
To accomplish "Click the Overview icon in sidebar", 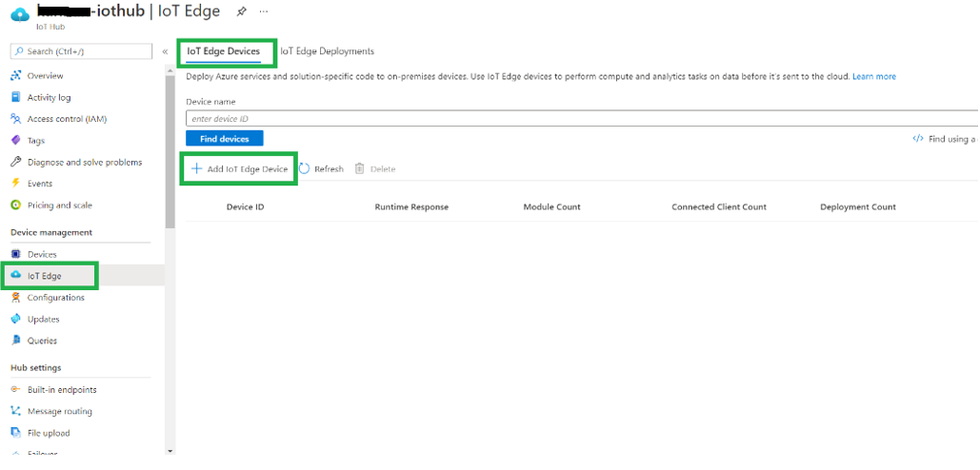I will point(16,75).
